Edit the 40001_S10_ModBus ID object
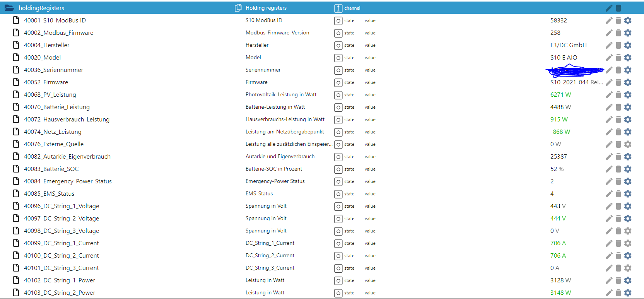This screenshot has height=299, width=644. [609, 21]
